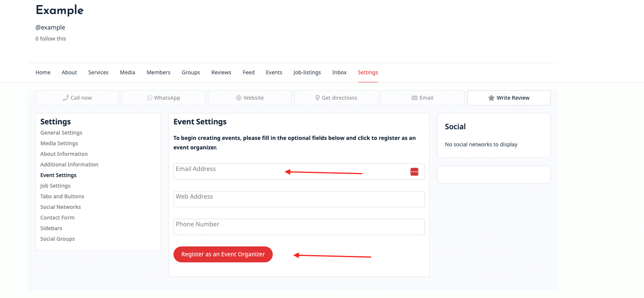Select Additional Information in sidebar
The height and width of the screenshot is (298, 644).
click(69, 165)
